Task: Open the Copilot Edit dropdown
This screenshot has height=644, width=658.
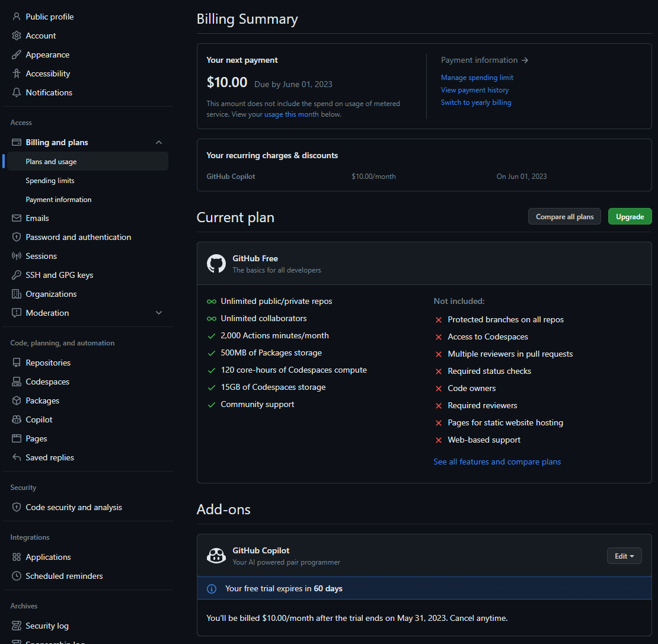Action: click(x=624, y=556)
